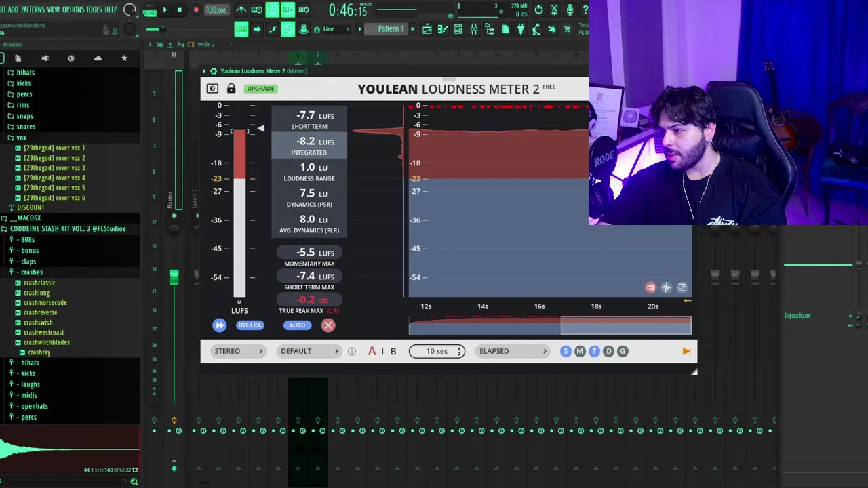868x488 pixels.
Task: Open the VIEW menu
Action: tap(54, 9)
